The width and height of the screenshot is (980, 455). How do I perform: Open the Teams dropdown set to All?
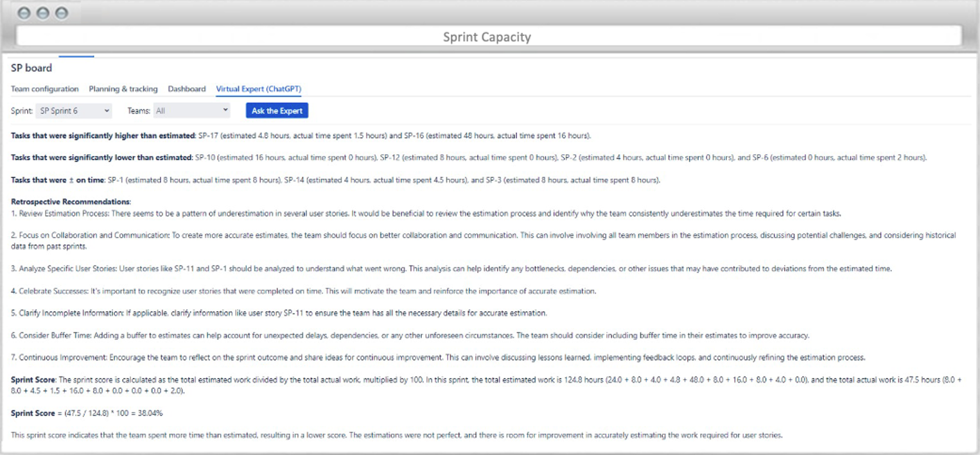coord(192,111)
